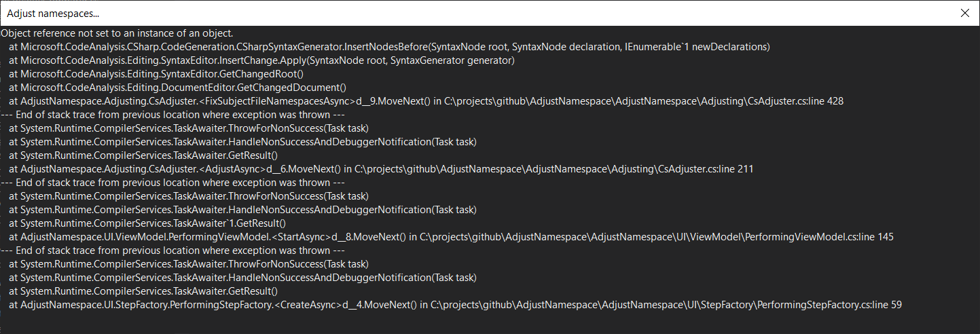Image resolution: width=980 pixels, height=334 pixels.
Task: Click the PerformingStepFactory CreateAsync line 59 entry
Action: coord(455,305)
